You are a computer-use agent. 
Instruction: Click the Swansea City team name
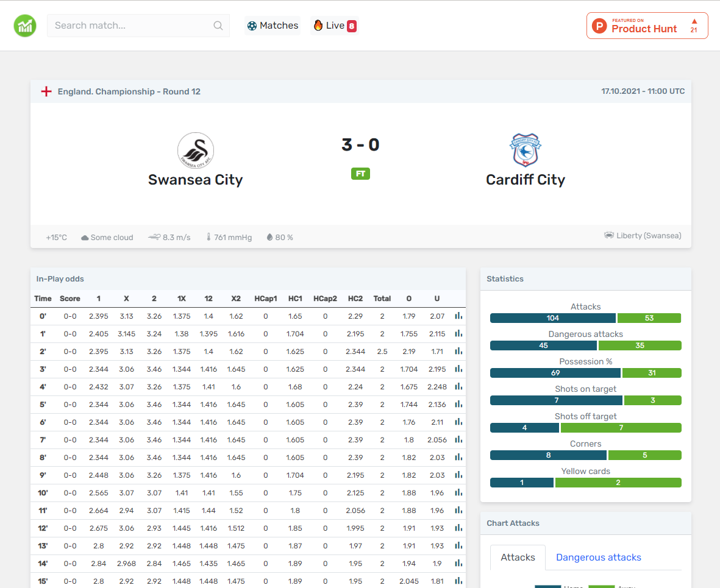pos(195,180)
